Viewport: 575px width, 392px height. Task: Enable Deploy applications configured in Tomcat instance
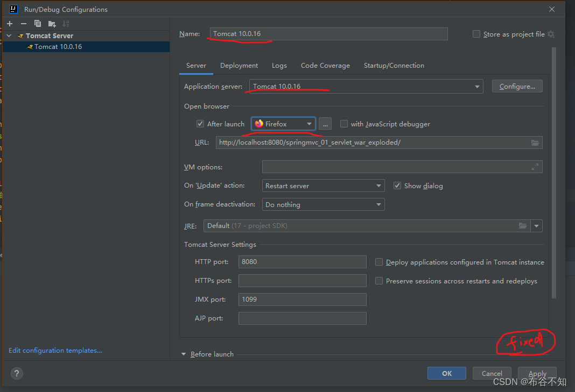(x=379, y=262)
